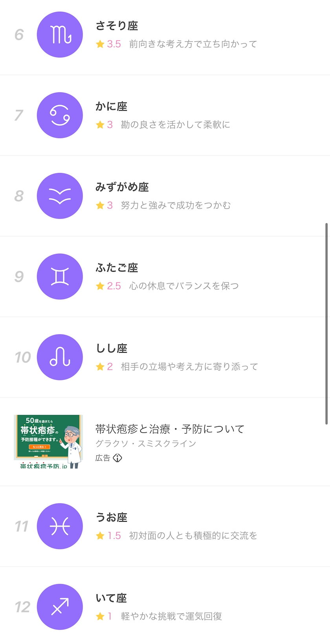Tap the Sagittarius arrow icon
The height and width of the screenshot is (644, 330).
point(60,607)
